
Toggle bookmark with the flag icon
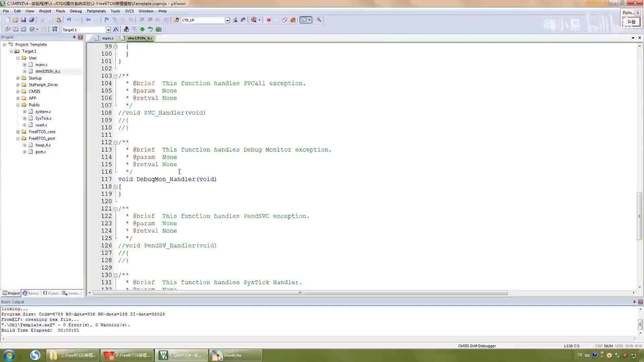(x=106, y=20)
